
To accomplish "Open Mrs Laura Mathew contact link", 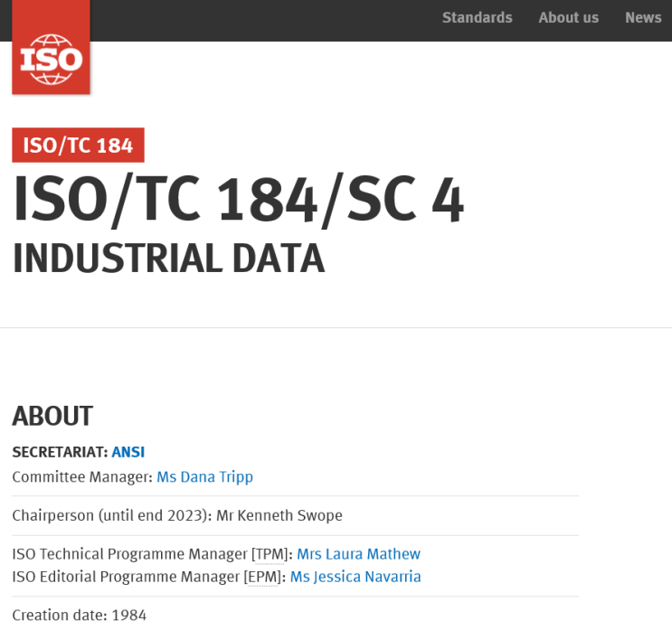I will [x=359, y=554].
